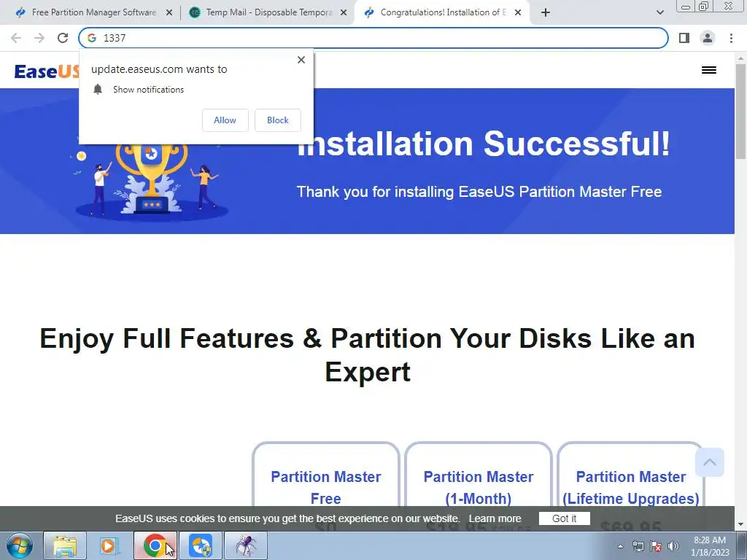This screenshot has width=747, height=560.
Task: Open the Action Center flag icon
Action: (656, 546)
